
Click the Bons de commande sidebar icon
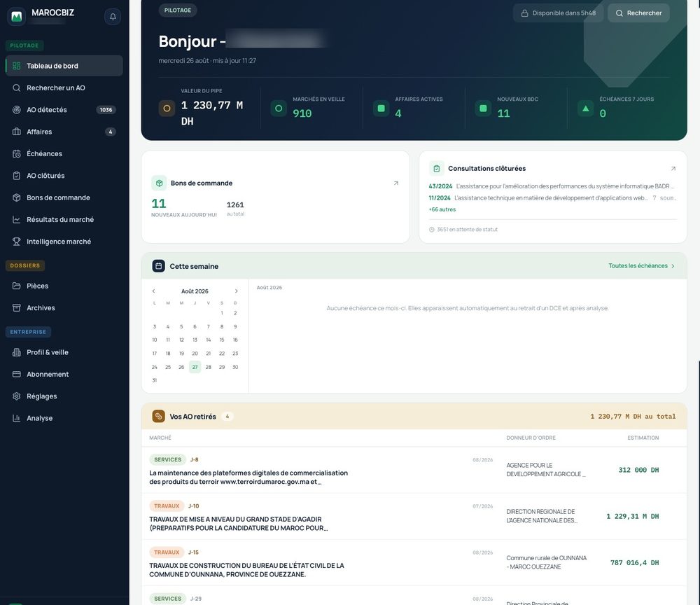coord(17,197)
